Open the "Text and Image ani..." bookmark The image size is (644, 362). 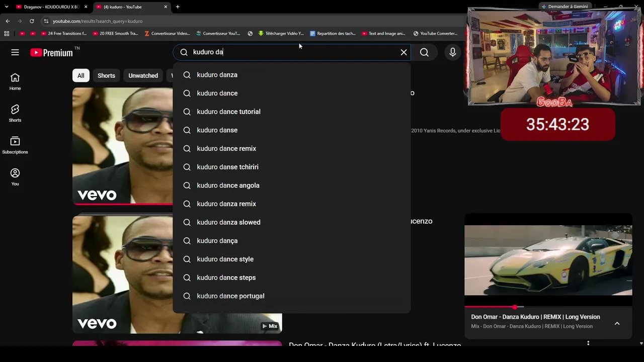coord(383,34)
